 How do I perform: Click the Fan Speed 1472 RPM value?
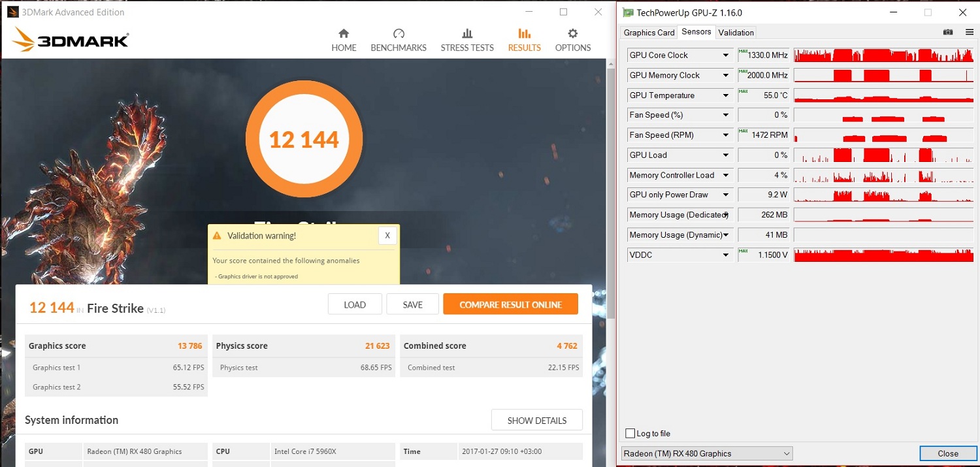click(763, 135)
